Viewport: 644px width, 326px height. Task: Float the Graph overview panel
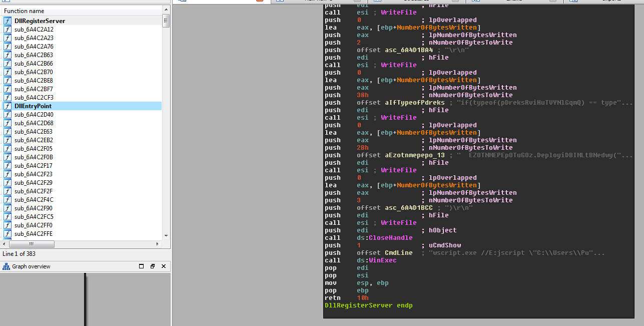pyautogui.click(x=153, y=266)
